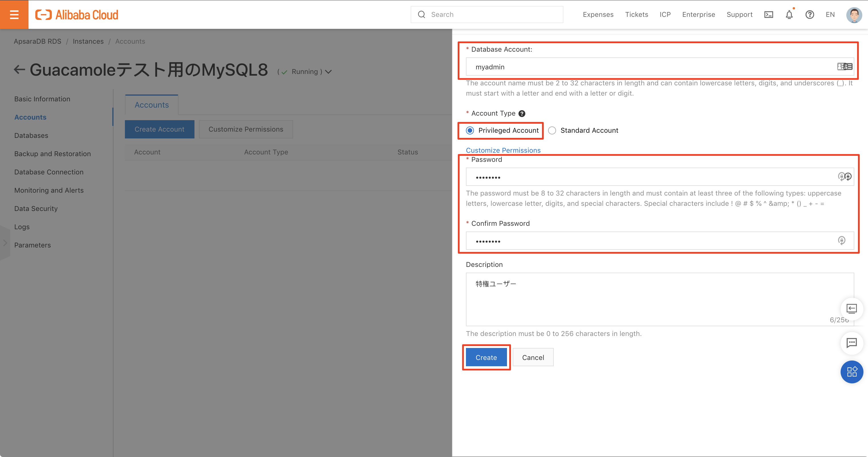Open the notifications bell
Screen dimensions: 868x457
789,15
